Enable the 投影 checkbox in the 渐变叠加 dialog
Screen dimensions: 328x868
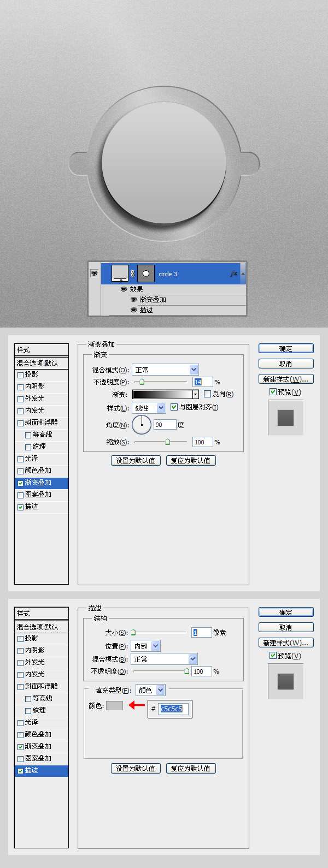[x=21, y=375]
